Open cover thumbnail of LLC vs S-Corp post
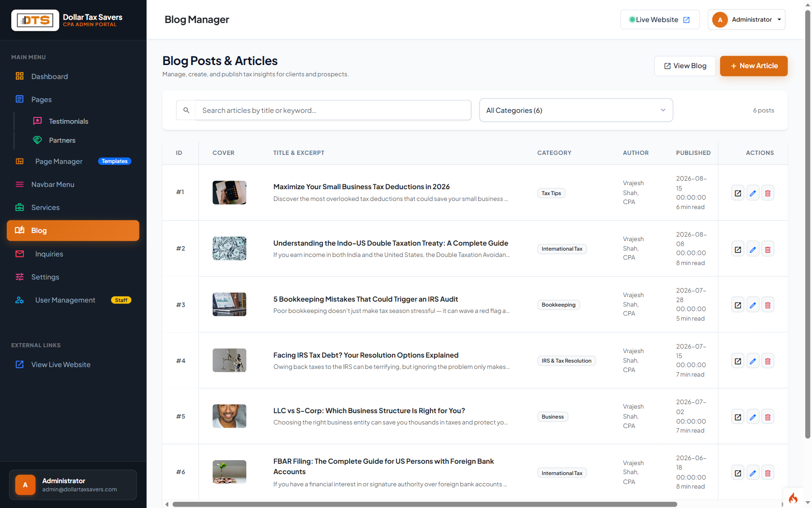 coord(229,416)
